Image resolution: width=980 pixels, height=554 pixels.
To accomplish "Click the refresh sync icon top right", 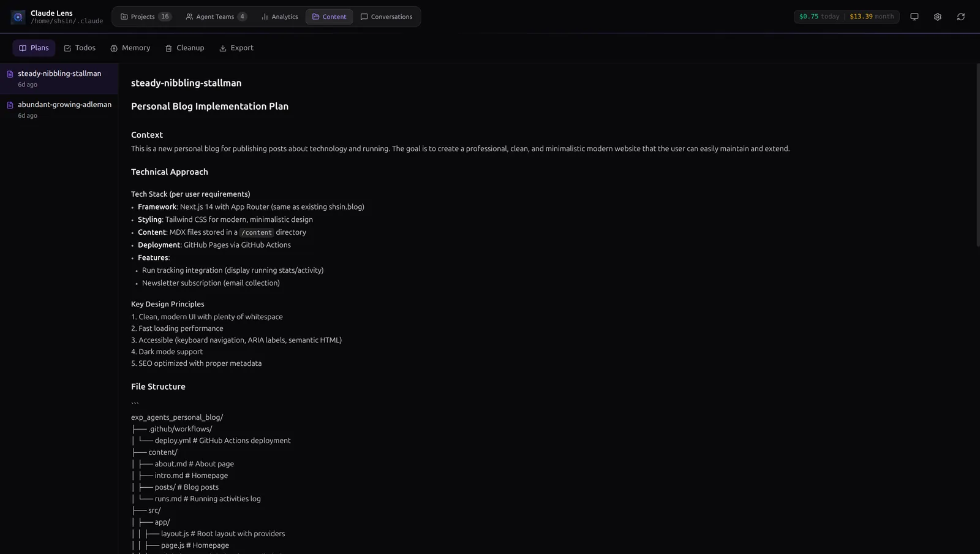I will pos(960,17).
